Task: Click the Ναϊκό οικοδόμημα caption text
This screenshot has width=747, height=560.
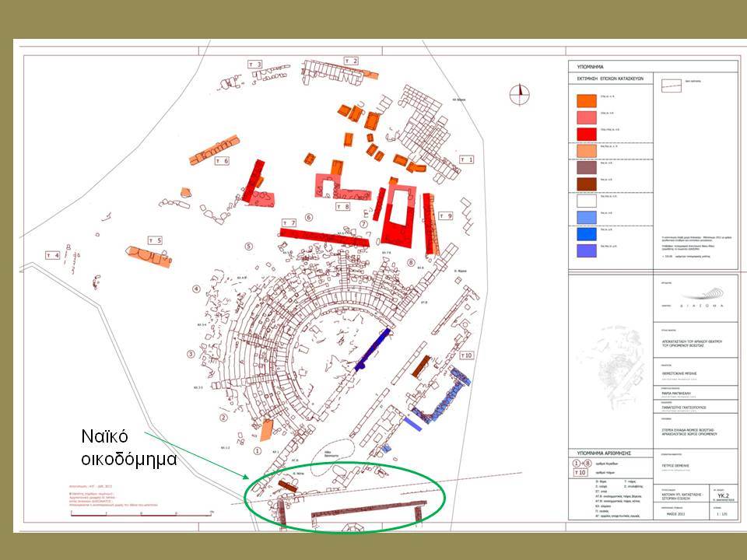Action: pos(129,448)
